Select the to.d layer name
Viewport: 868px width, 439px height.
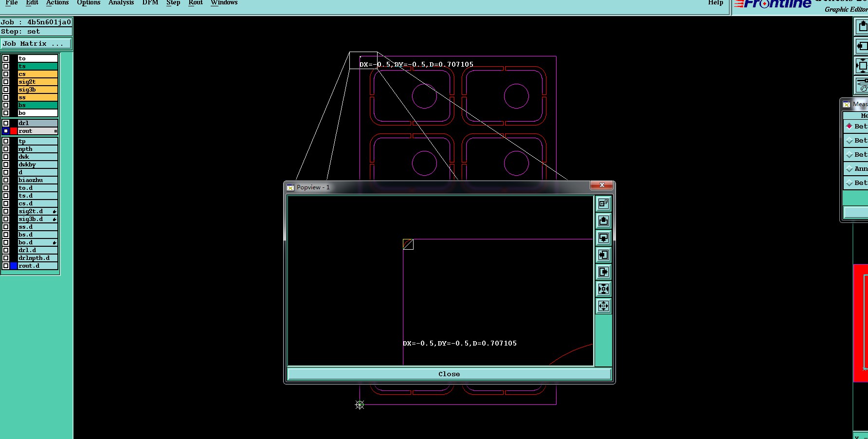point(38,188)
